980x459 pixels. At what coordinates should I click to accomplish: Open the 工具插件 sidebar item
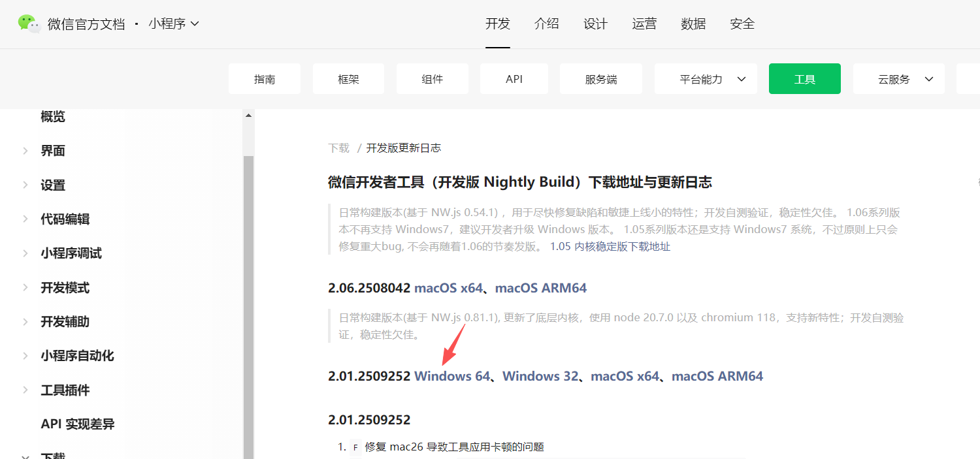click(65, 390)
